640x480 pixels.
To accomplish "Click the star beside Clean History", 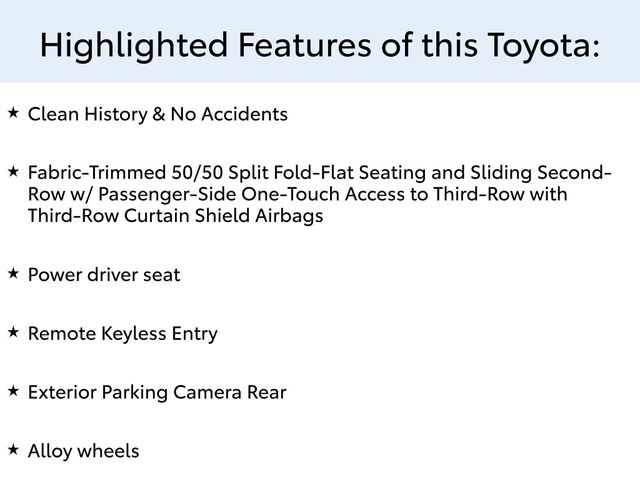I will click(13, 112).
